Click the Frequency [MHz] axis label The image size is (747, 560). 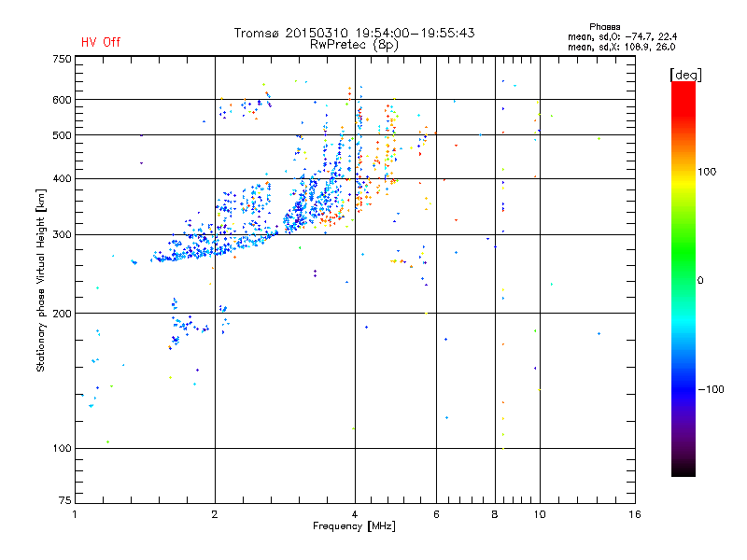pos(354,527)
